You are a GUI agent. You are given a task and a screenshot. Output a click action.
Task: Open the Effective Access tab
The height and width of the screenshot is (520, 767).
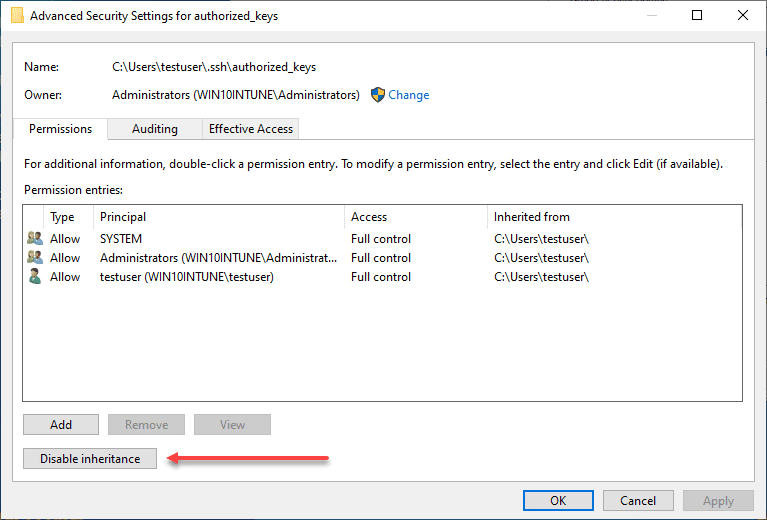[250, 129]
